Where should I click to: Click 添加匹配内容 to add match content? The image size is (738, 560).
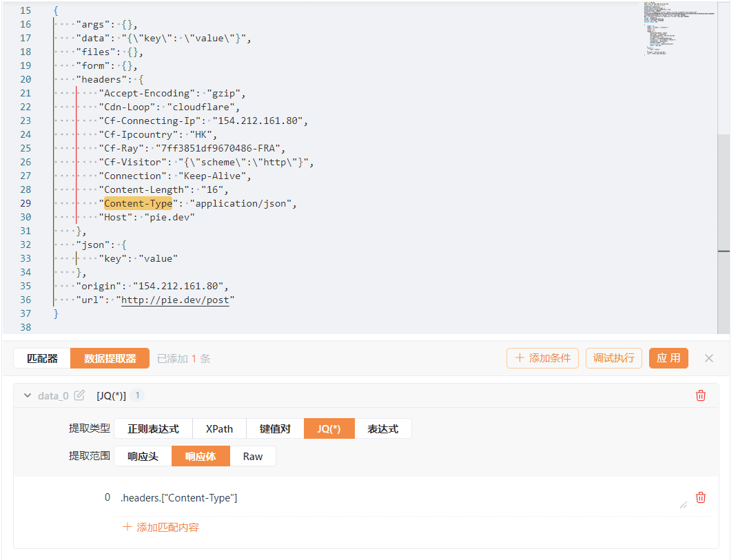(161, 527)
